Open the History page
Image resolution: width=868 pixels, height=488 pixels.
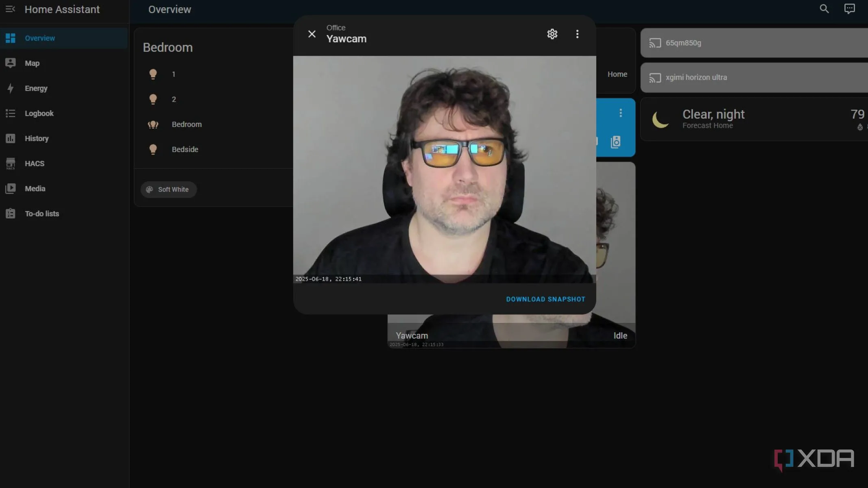[64, 138]
